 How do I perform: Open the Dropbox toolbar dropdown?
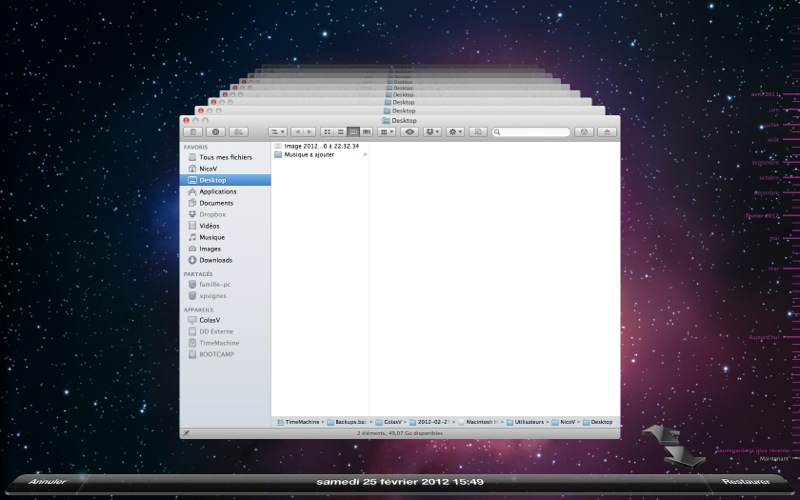[432, 132]
